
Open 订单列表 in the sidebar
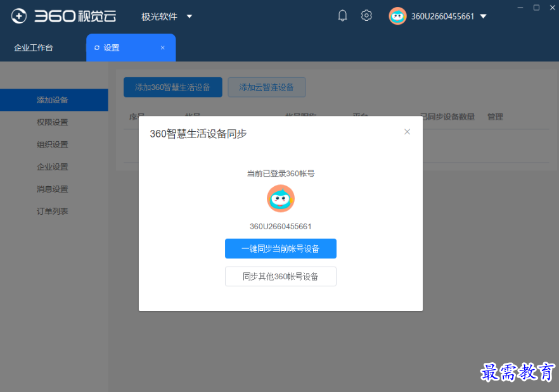54,212
